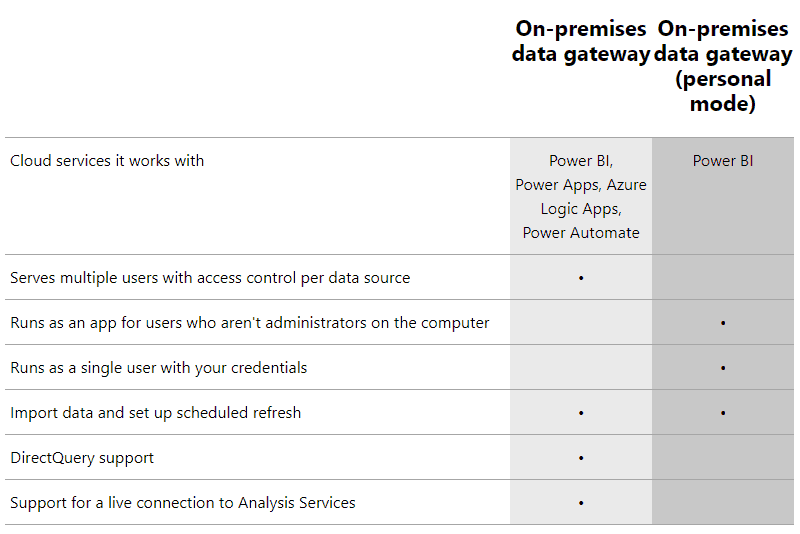800x534 pixels.
Task: Click the 'Power Automate' text in the cloud services cell
Action: coord(581,233)
